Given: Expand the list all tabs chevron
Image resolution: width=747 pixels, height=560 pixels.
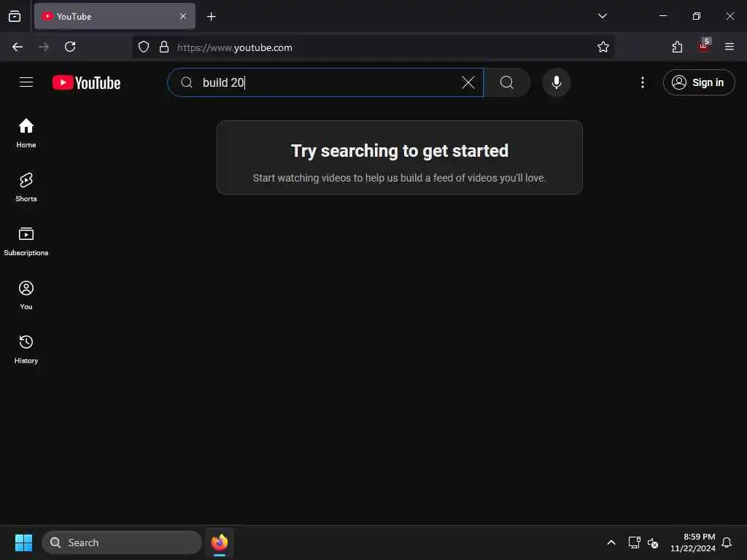Looking at the screenshot, I should tap(602, 16).
